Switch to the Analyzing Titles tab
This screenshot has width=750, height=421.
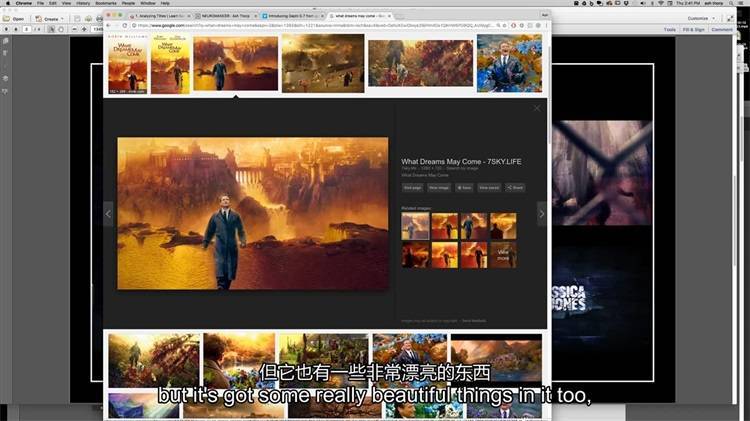[x=158, y=16]
